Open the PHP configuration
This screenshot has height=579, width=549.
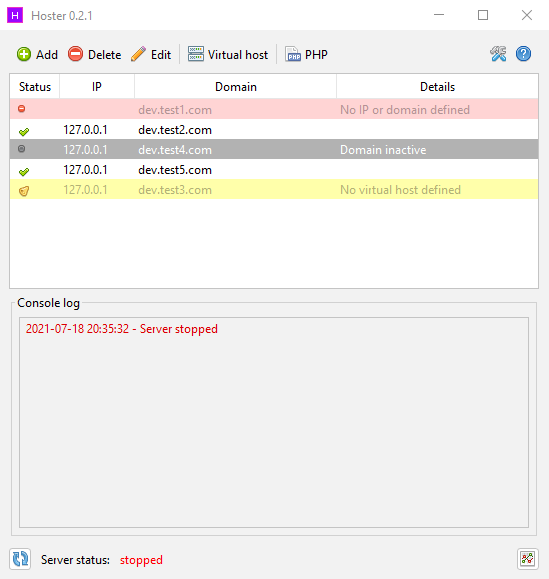tap(306, 55)
